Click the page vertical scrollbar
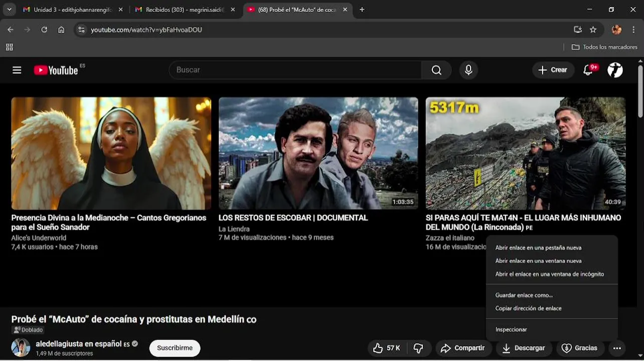Viewport: 644px width, 361px height. [x=640, y=93]
